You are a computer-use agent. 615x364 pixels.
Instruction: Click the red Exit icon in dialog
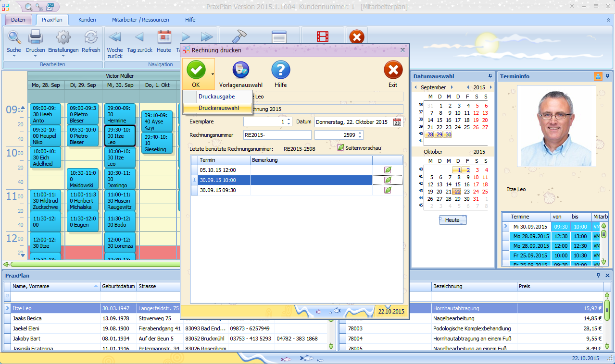(x=393, y=71)
